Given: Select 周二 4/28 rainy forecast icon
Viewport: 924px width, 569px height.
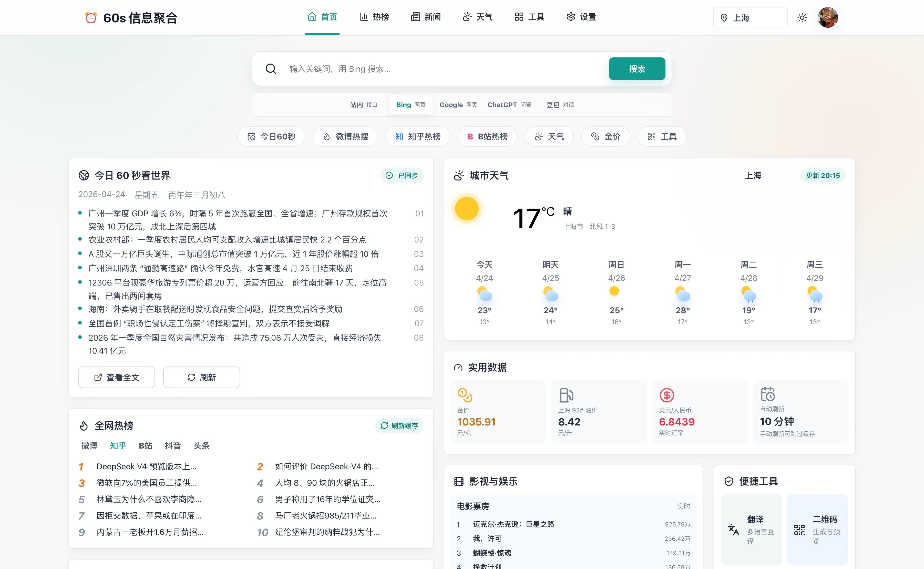Looking at the screenshot, I should tap(748, 294).
